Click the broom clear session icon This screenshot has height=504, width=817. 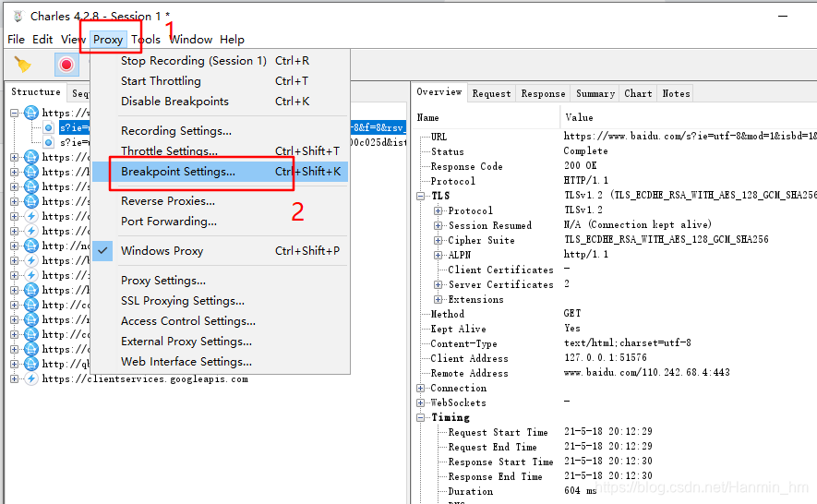click(x=22, y=64)
